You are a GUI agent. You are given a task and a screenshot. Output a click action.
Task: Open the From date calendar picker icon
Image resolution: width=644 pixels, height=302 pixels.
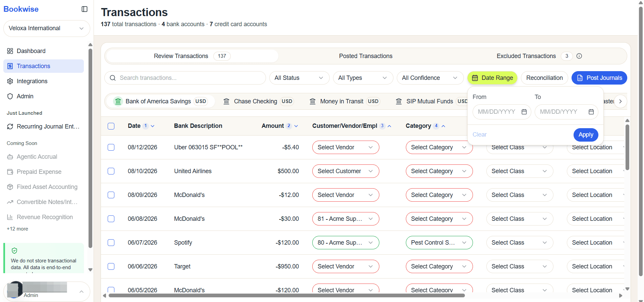[524, 112]
